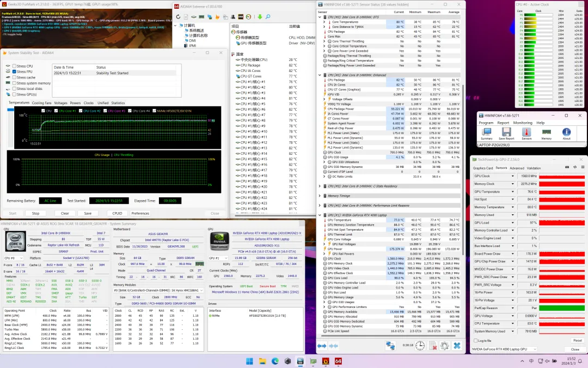The width and height of the screenshot is (588, 368).
Task: Open Hot Spot sensor dropdown in GPU-Z
Action: pyautogui.click(x=513, y=200)
